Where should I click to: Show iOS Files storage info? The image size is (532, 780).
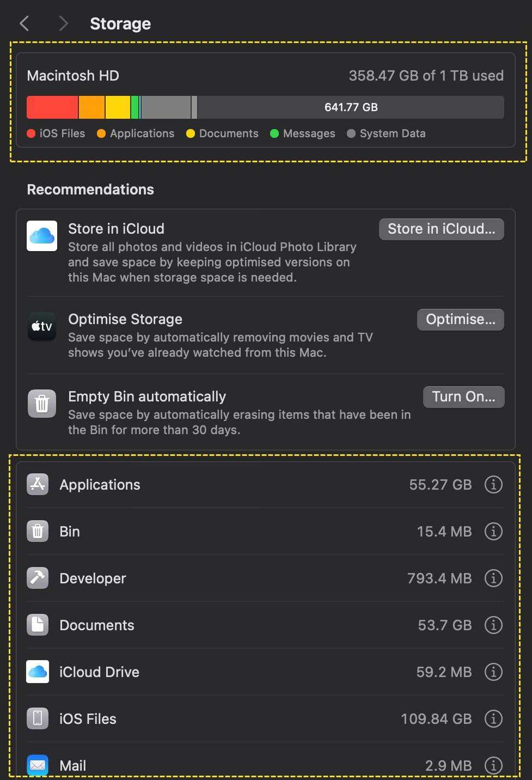click(x=493, y=718)
